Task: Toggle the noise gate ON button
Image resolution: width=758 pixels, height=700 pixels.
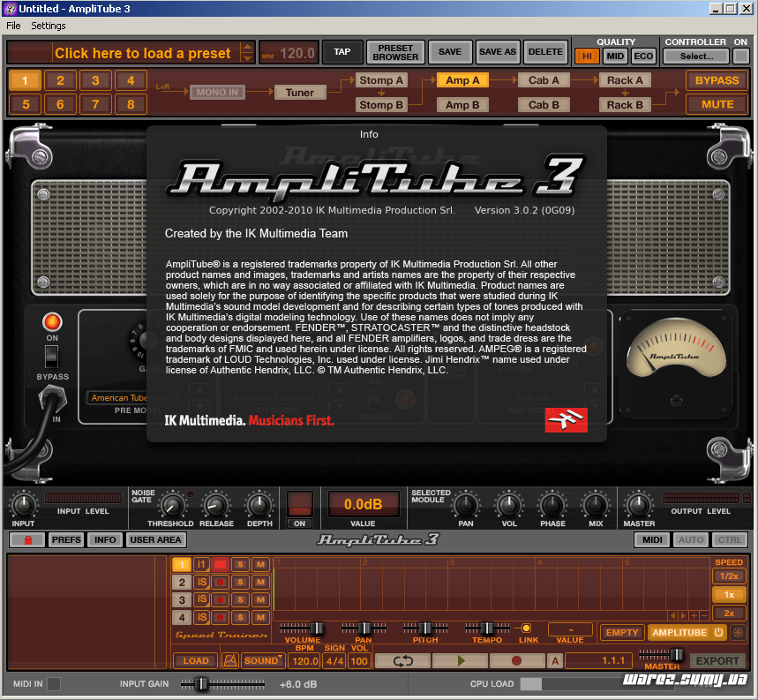Action: (x=300, y=523)
